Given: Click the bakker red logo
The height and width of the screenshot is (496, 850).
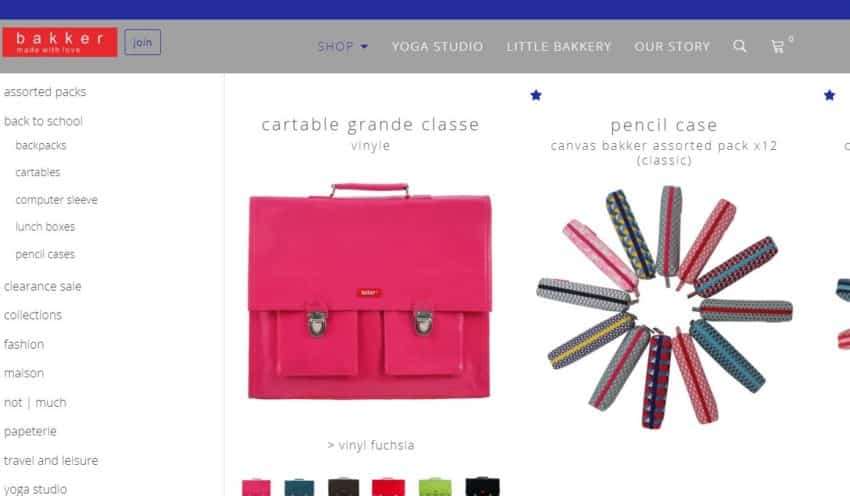Looking at the screenshot, I should [60, 42].
